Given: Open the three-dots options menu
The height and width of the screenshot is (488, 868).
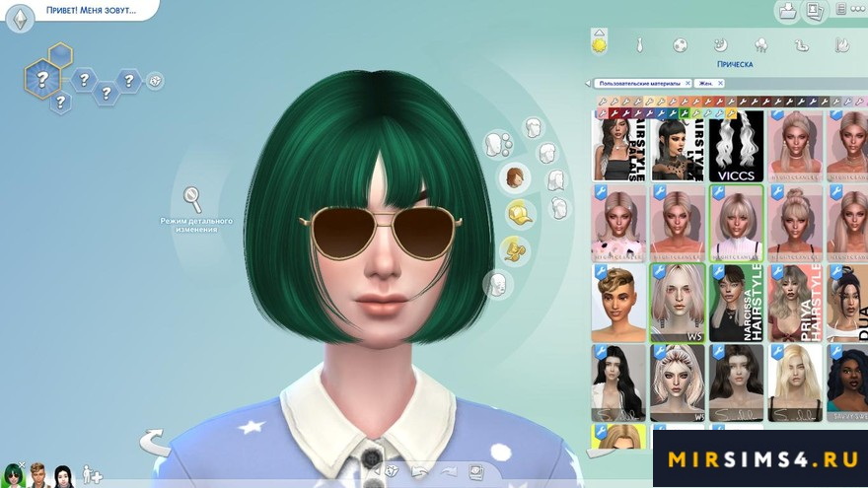Looking at the screenshot, I should coord(857,9).
